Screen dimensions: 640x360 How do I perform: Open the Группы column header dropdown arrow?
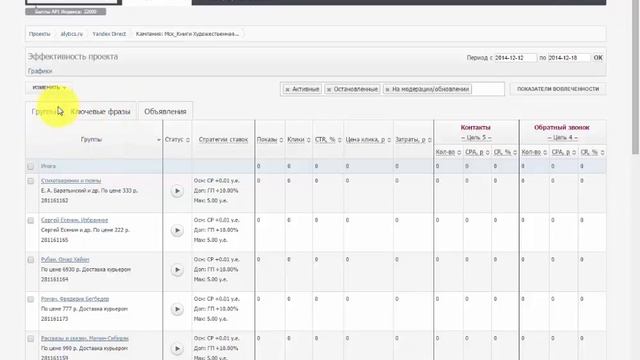(x=158, y=140)
